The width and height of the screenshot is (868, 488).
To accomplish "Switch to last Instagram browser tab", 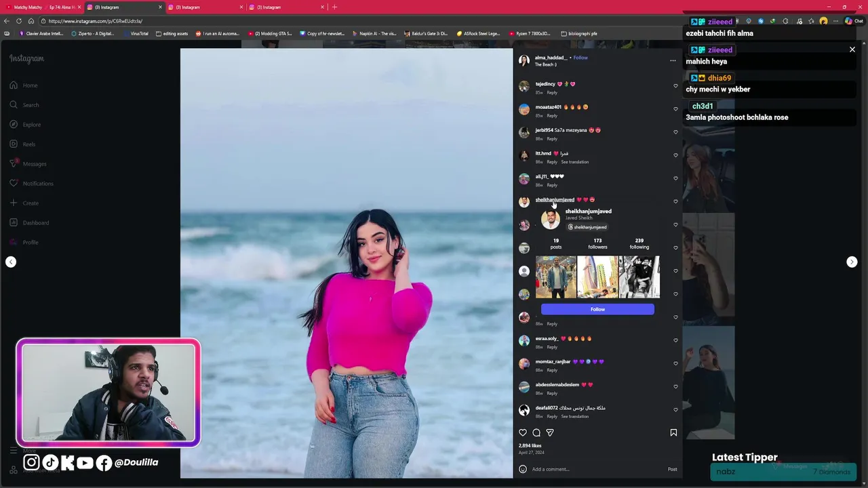I will click(x=288, y=7).
